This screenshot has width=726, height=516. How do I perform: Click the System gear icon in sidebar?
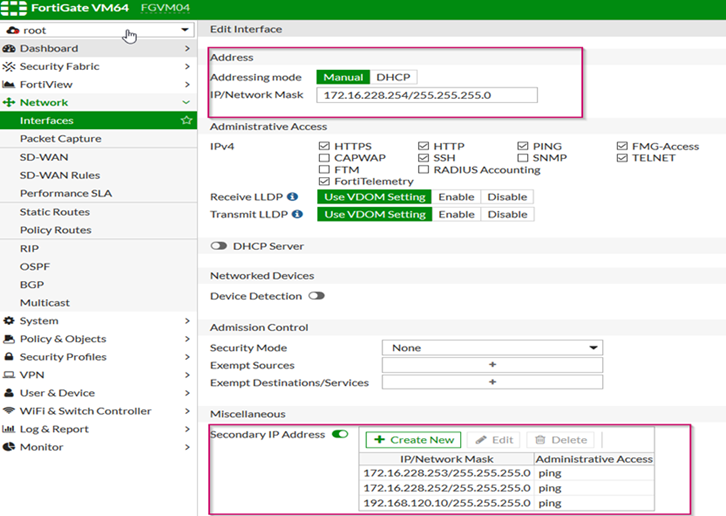click(10, 321)
